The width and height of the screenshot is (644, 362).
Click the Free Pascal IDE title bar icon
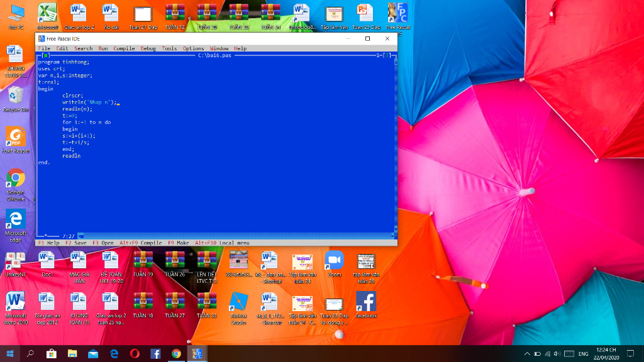tap(42, 38)
